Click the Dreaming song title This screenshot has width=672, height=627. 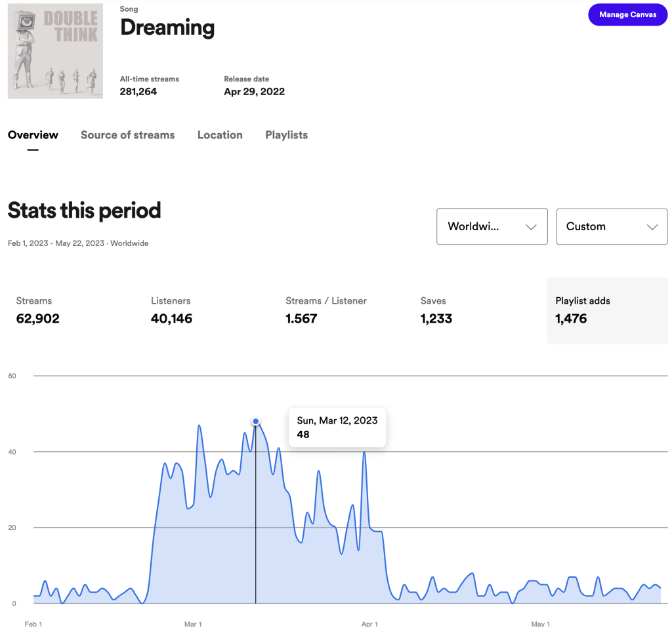(167, 28)
